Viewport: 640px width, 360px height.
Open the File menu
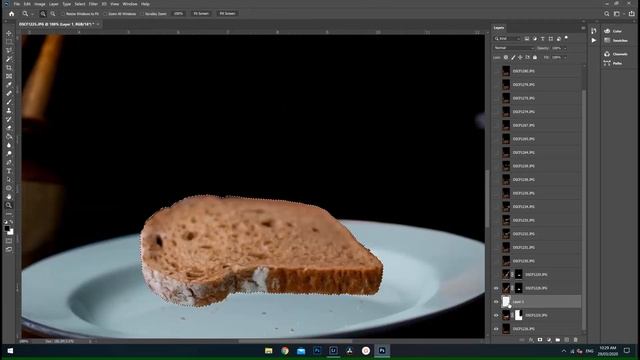pyautogui.click(x=17, y=4)
